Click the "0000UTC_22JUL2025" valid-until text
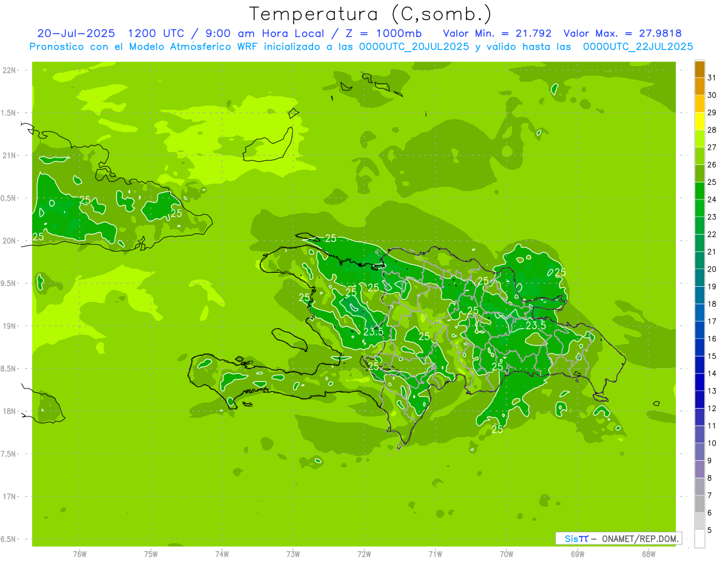This screenshot has height=562, width=728. pyautogui.click(x=638, y=47)
